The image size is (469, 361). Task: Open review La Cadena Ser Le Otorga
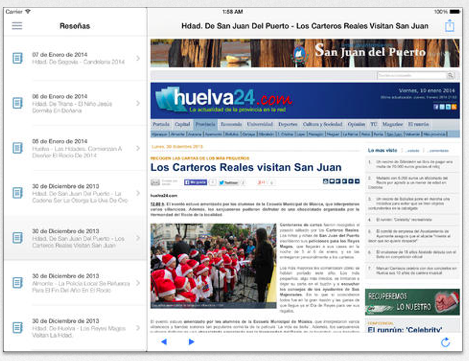click(x=75, y=193)
